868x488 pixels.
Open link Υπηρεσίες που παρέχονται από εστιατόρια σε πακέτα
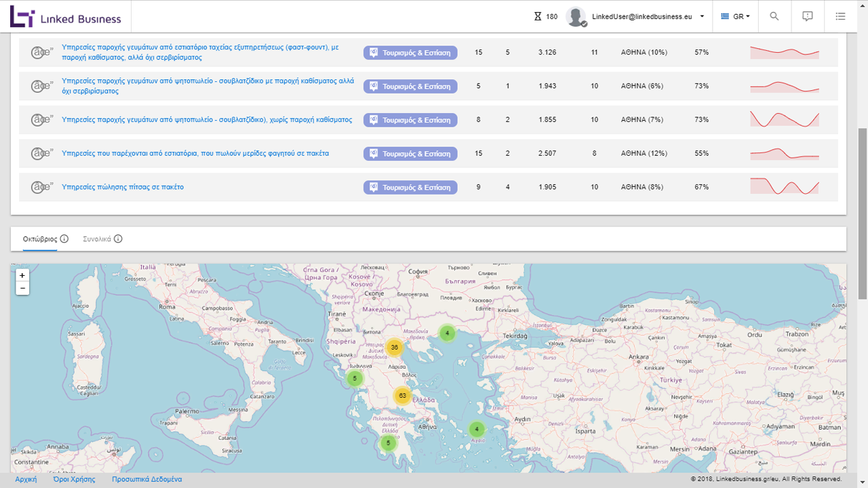[195, 153]
